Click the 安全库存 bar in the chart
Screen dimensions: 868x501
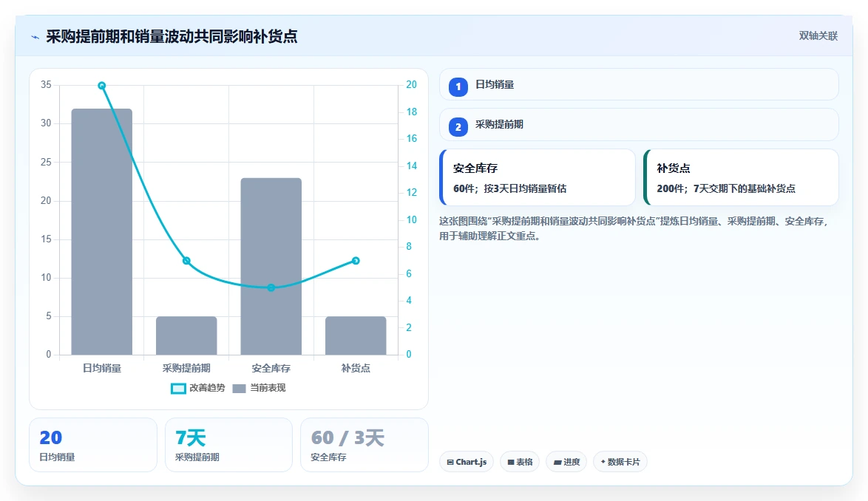[x=271, y=267]
